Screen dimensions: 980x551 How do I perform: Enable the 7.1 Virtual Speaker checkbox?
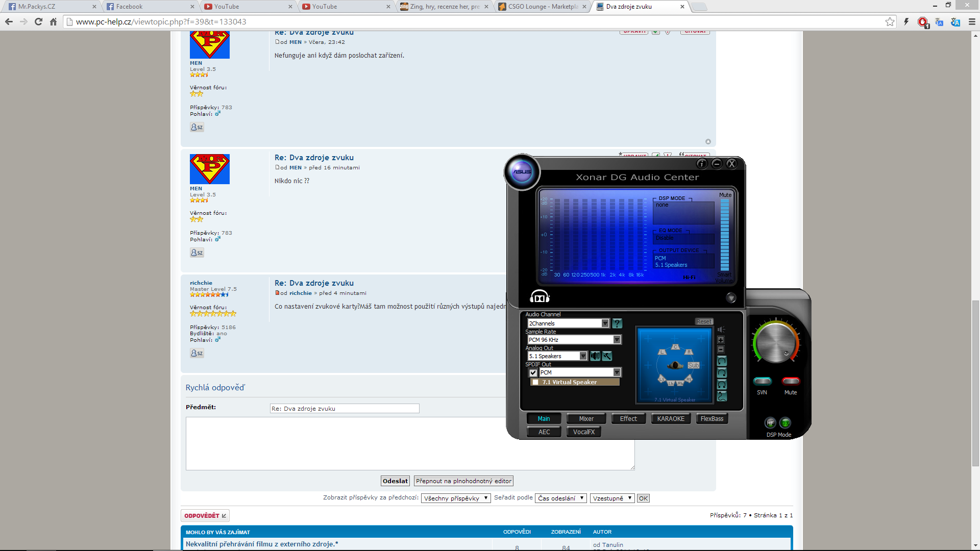click(535, 382)
